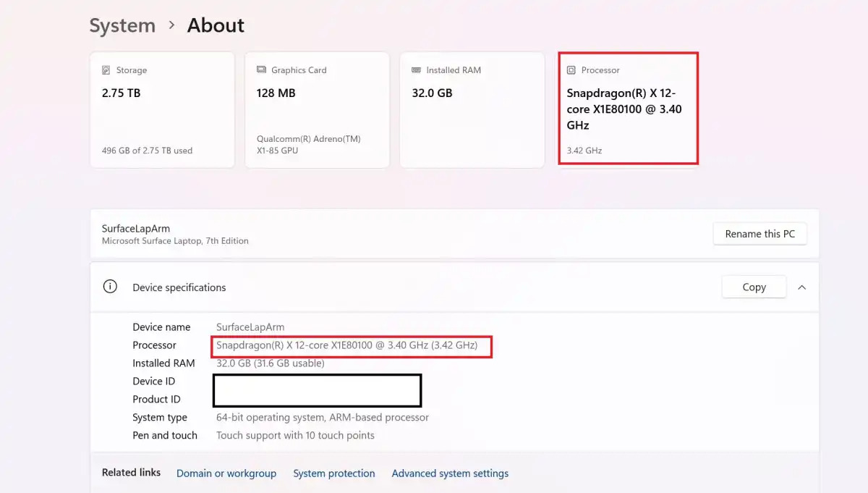Select the 2.75 TB storage value
The width and height of the screenshot is (868, 493).
tap(122, 93)
